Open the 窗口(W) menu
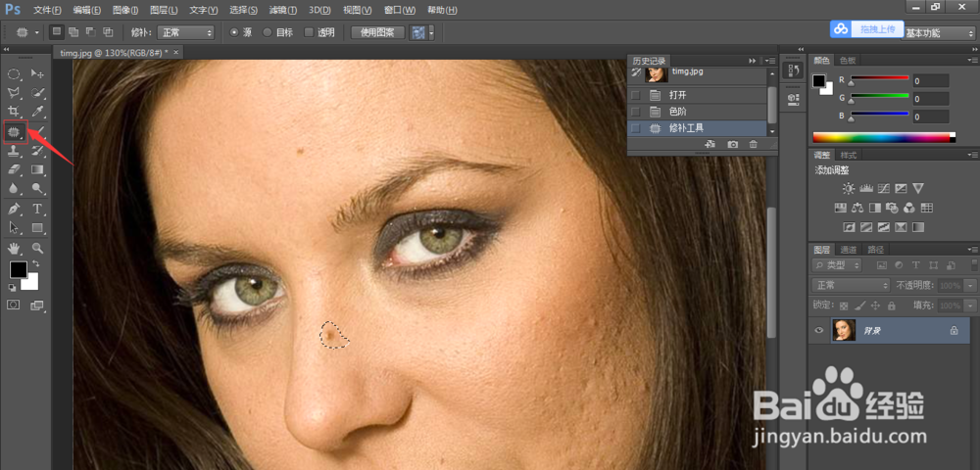Viewport: 980px width, 470px height. 400,11
